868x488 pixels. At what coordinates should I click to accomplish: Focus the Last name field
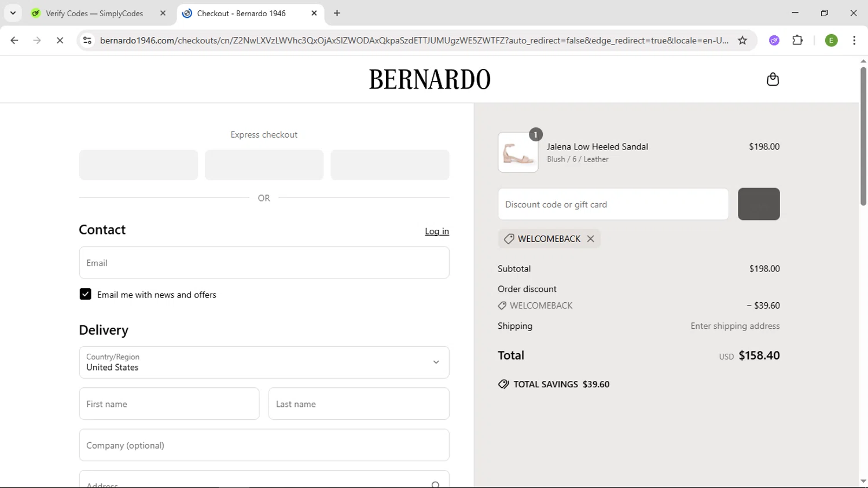coord(359,403)
